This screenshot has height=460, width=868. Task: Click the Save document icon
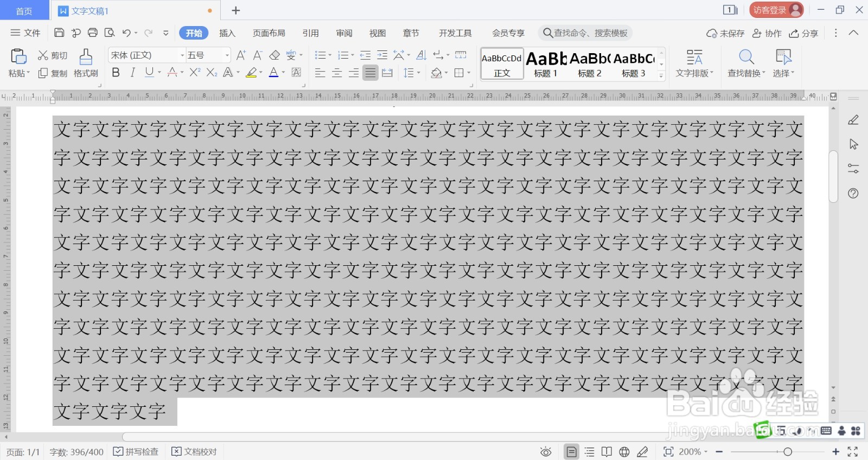59,33
